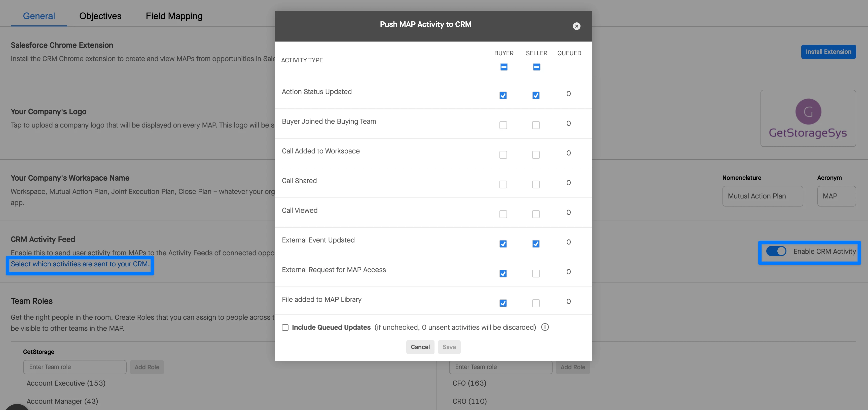Toggle the BUYER column select-all checkbox
The image size is (868, 410).
(504, 67)
